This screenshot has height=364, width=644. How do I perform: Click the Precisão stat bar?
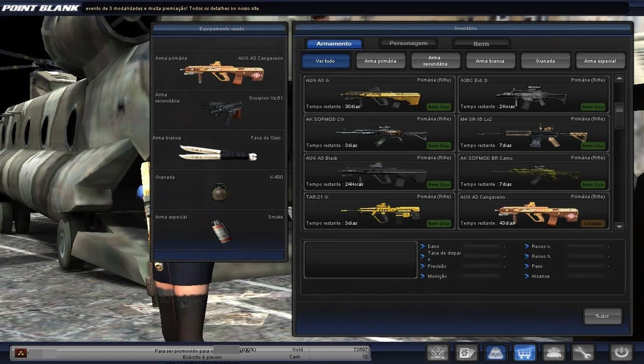coord(481,266)
